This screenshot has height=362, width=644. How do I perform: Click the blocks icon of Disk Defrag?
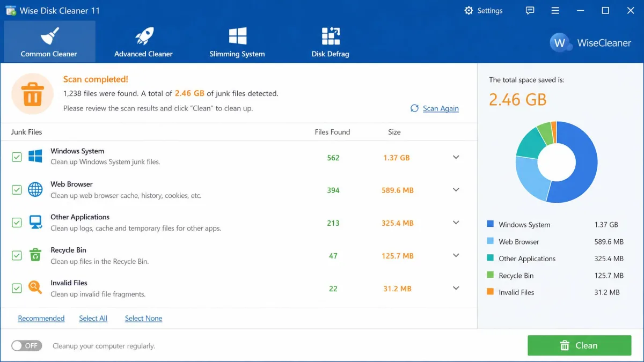pyautogui.click(x=331, y=36)
